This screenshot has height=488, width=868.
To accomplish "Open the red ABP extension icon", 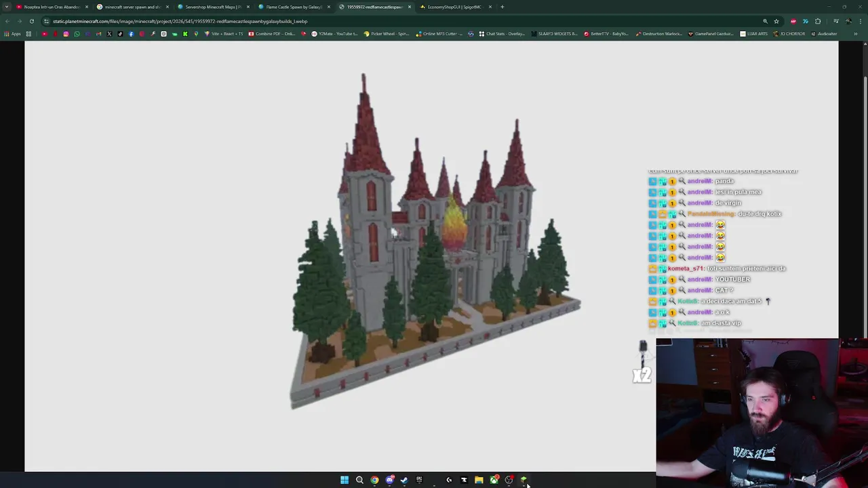I will [x=793, y=21].
